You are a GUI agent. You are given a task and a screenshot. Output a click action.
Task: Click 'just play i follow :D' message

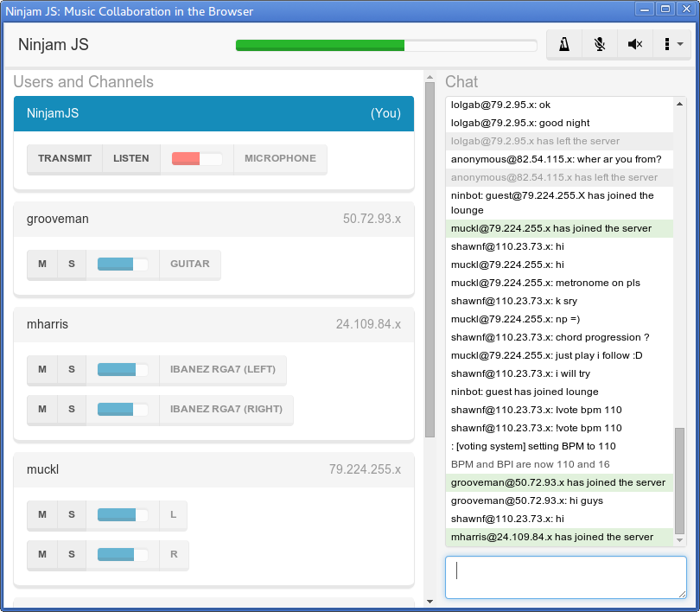559,355
